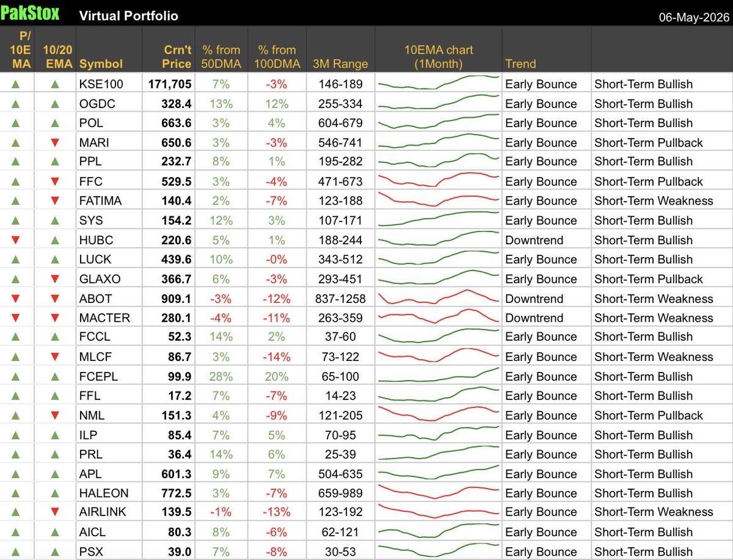The height and width of the screenshot is (560, 733).
Task: Click ABOT's 3M range 837-1258
Action: 340,299
